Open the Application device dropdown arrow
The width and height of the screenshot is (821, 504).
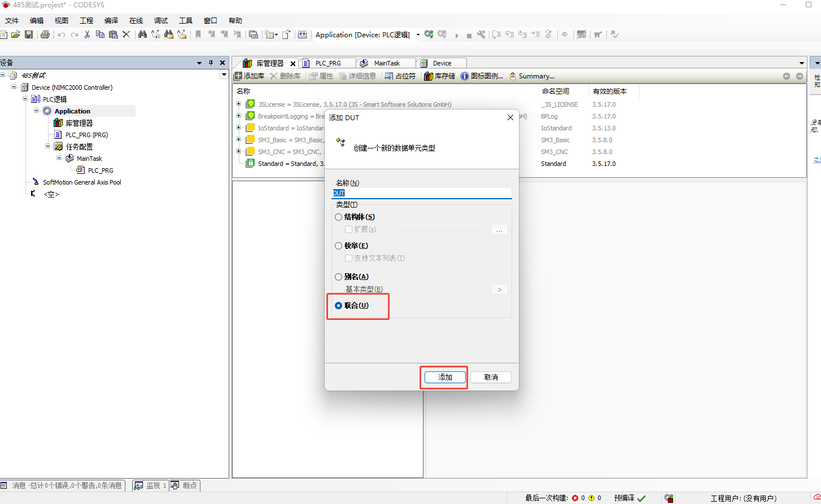(x=418, y=34)
